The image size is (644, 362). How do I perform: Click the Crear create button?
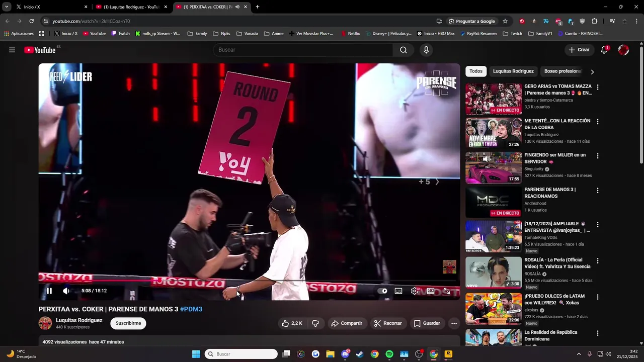coord(579,50)
